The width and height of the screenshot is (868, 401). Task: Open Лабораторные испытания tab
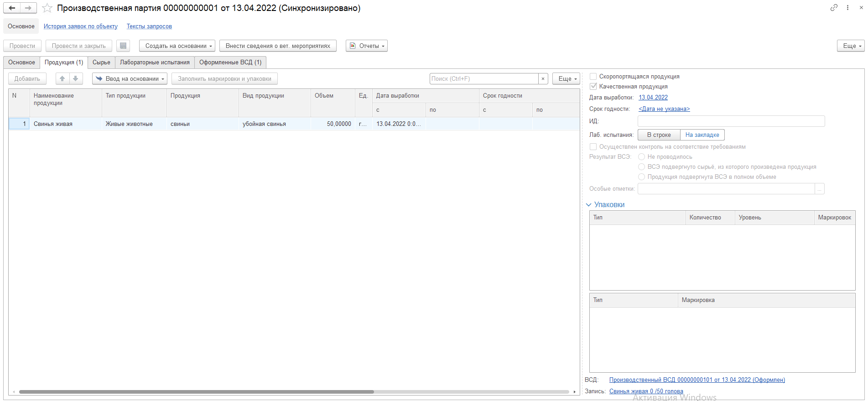[x=155, y=62]
